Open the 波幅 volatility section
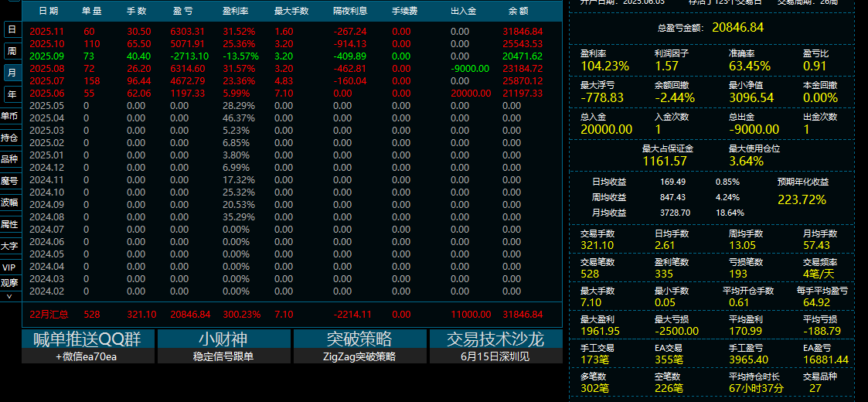The image size is (868, 402). coord(9,203)
